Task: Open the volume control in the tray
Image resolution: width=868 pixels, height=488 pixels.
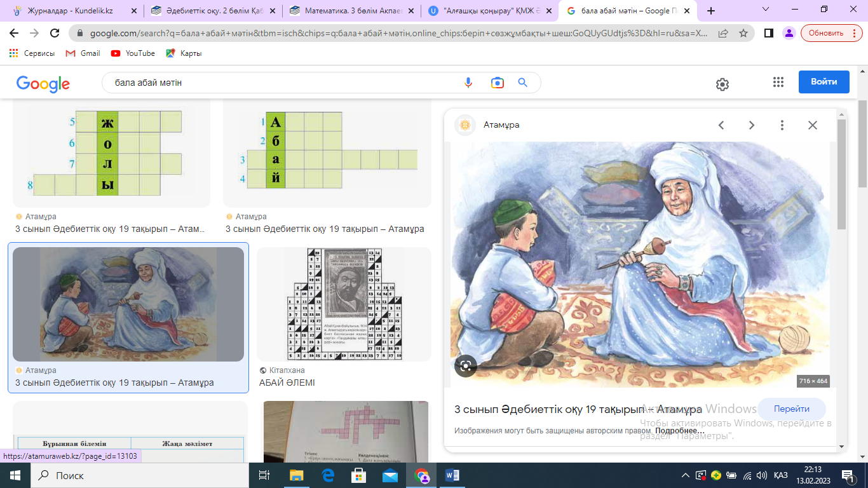Action: [762, 475]
